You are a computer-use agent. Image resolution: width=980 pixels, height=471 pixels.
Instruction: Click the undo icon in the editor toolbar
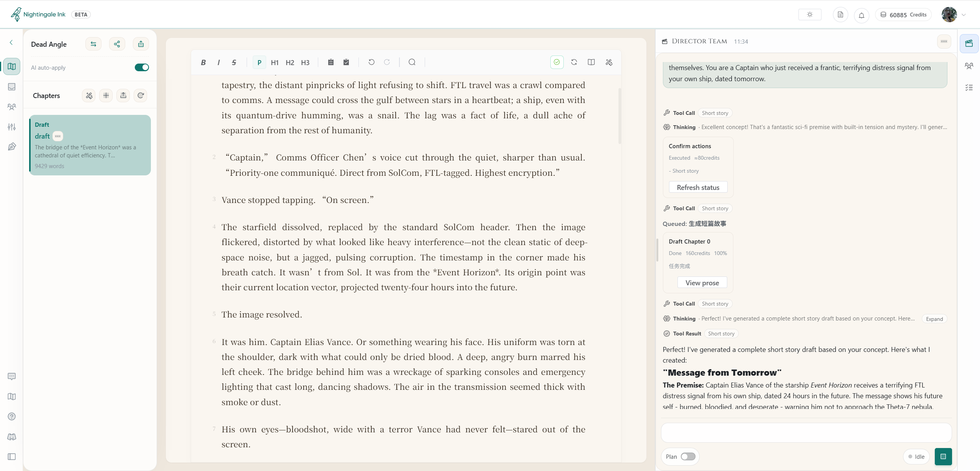371,62
